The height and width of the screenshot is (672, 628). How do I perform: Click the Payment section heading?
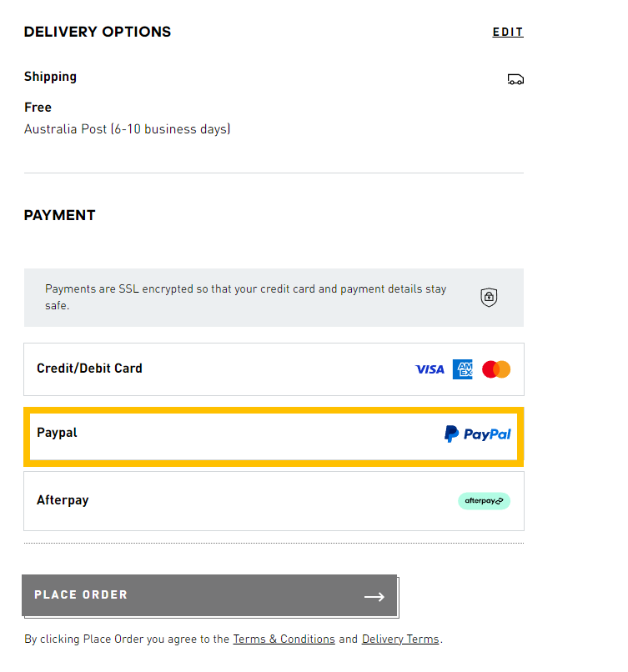point(60,215)
